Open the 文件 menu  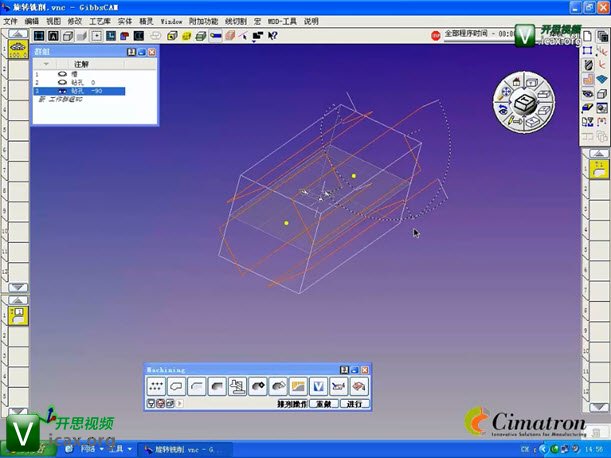10,21
